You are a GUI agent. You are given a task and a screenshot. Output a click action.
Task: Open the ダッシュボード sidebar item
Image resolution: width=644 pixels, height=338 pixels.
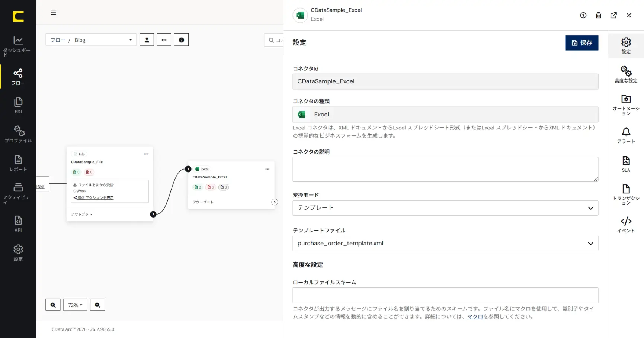tap(18, 46)
